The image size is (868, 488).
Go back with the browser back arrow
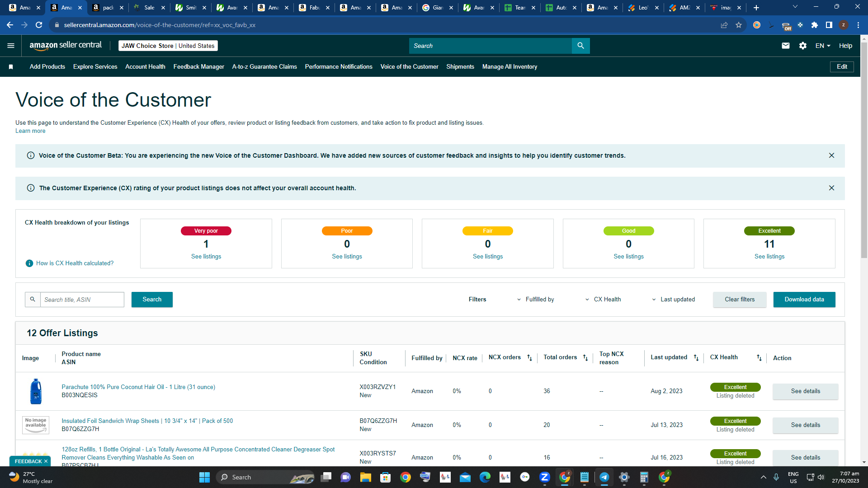click(x=10, y=25)
